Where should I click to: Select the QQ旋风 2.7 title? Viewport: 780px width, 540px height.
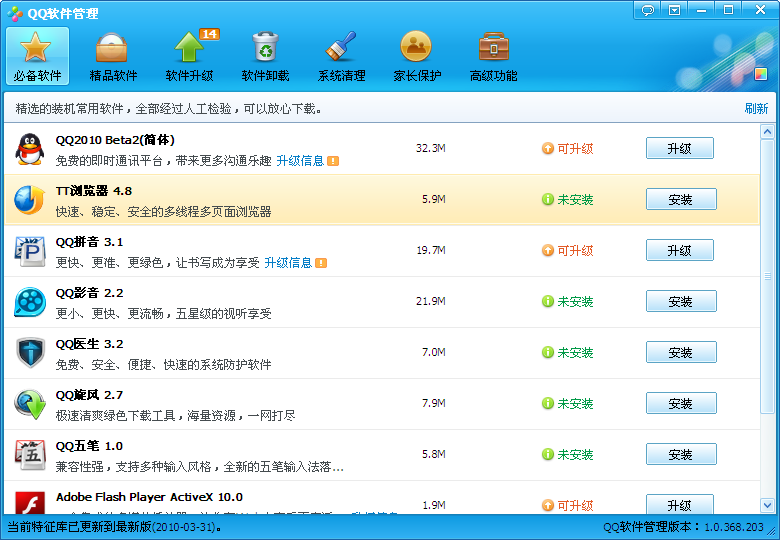89,395
